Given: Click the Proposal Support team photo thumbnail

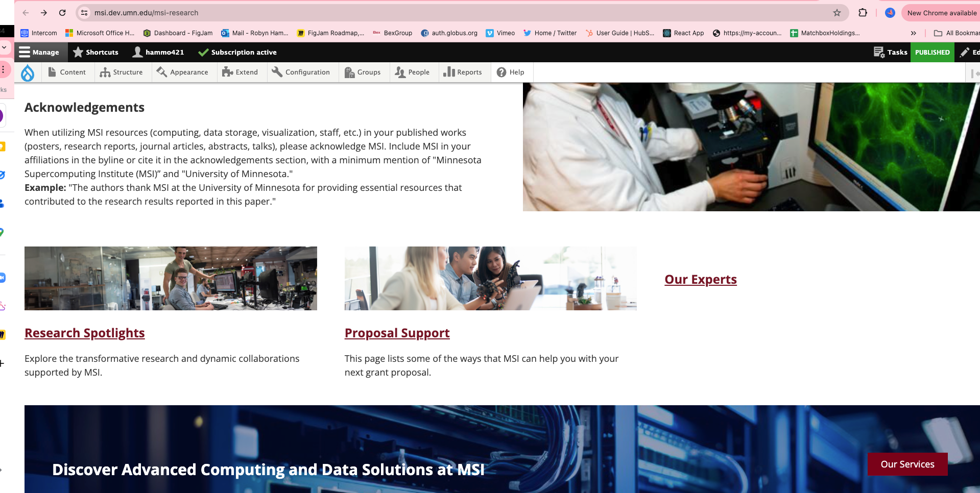Looking at the screenshot, I should (x=490, y=278).
